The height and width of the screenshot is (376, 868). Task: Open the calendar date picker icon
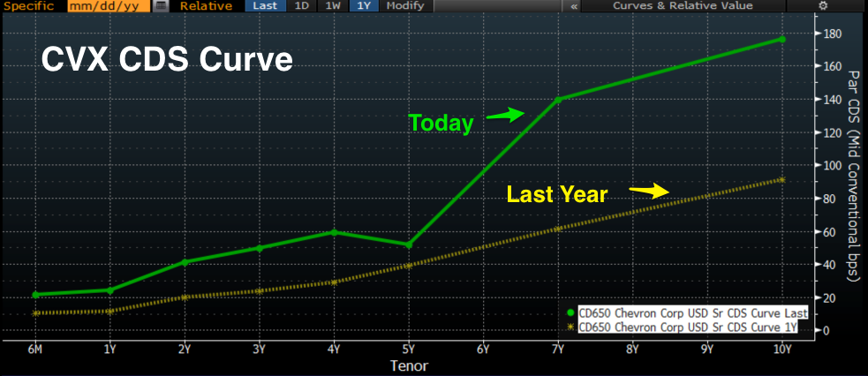point(162,6)
